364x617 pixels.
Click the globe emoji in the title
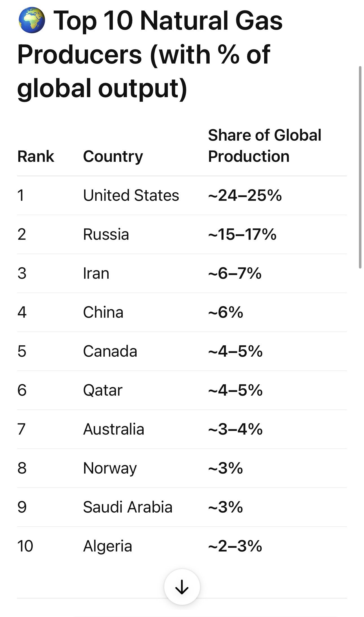coord(32,20)
